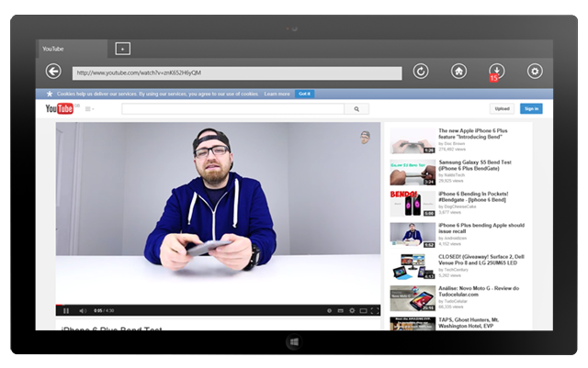The image size is (588, 368).
Task: Open browser settings gear icon
Action: point(535,72)
